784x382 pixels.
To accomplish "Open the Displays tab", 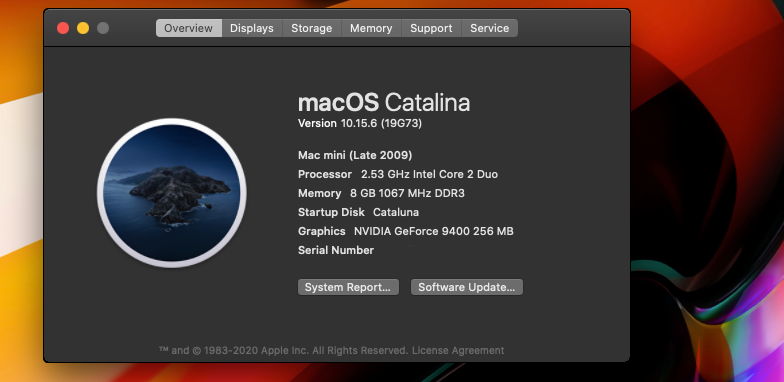I will tap(252, 28).
